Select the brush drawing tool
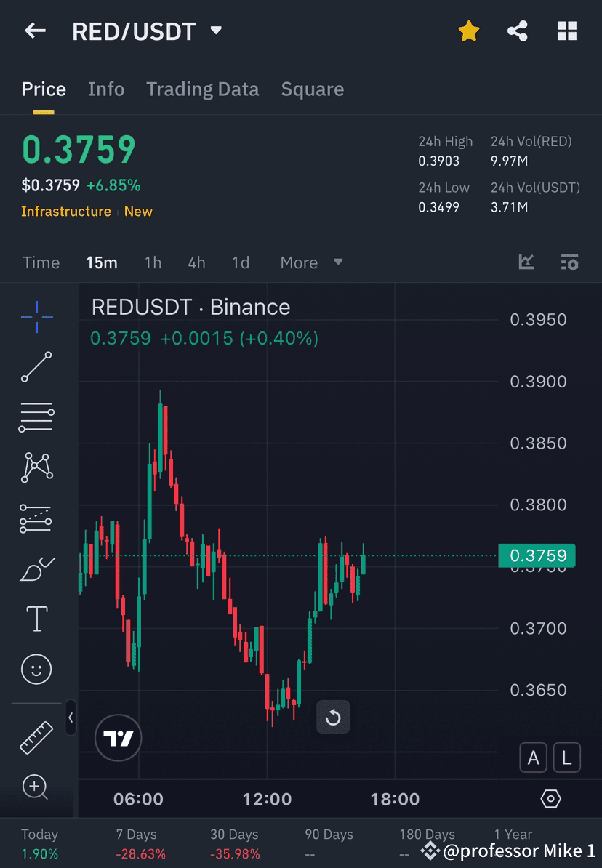The height and width of the screenshot is (868, 602). pyautogui.click(x=36, y=568)
